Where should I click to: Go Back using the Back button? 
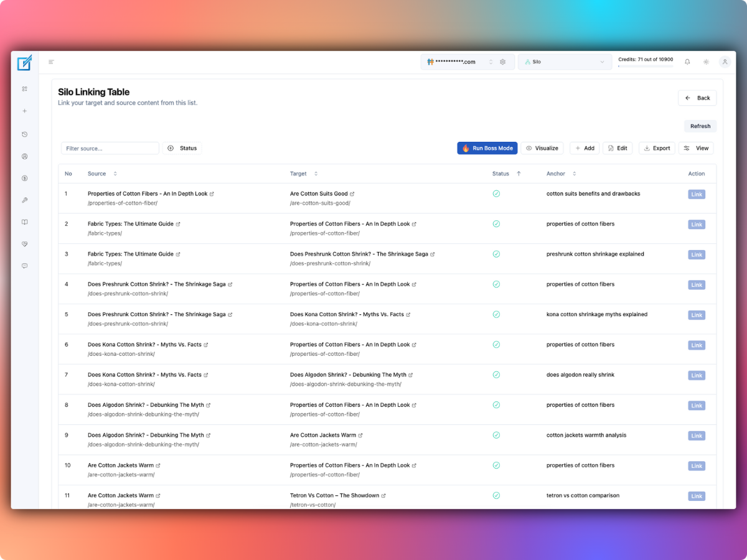pyautogui.click(x=697, y=98)
